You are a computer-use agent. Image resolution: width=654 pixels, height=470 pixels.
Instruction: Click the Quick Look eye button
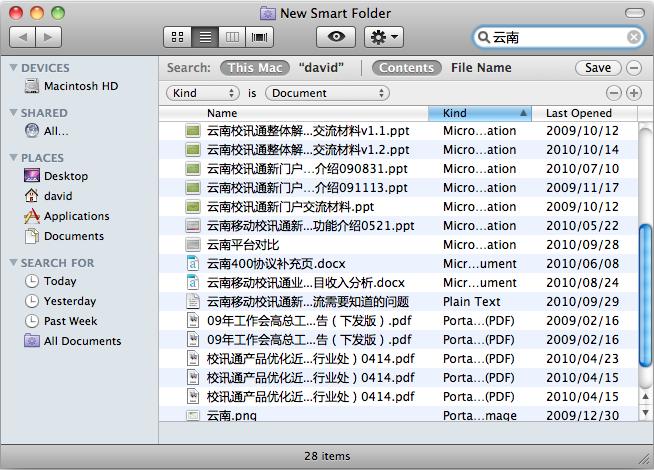click(x=335, y=37)
